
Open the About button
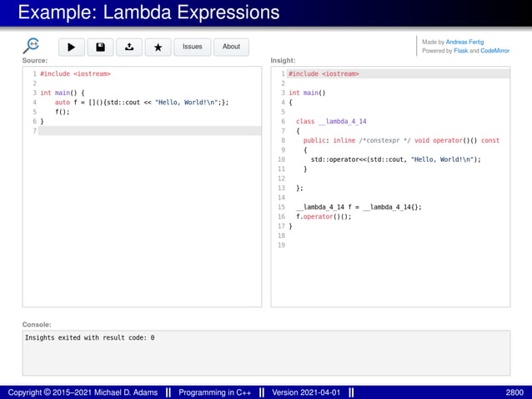[231, 47]
